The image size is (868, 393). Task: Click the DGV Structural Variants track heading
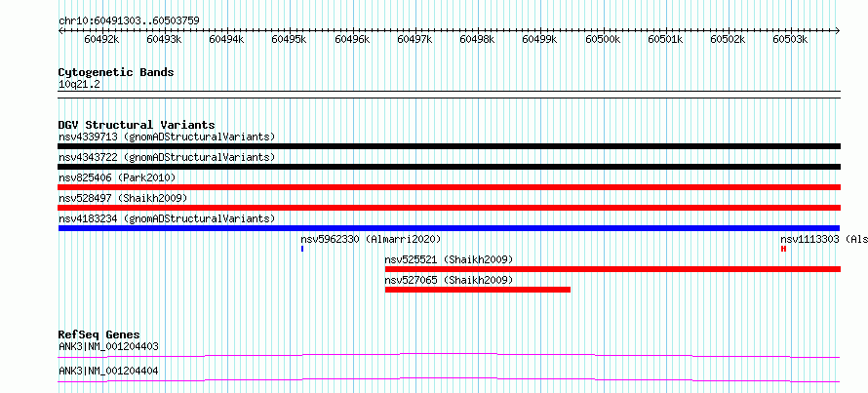coord(137,125)
